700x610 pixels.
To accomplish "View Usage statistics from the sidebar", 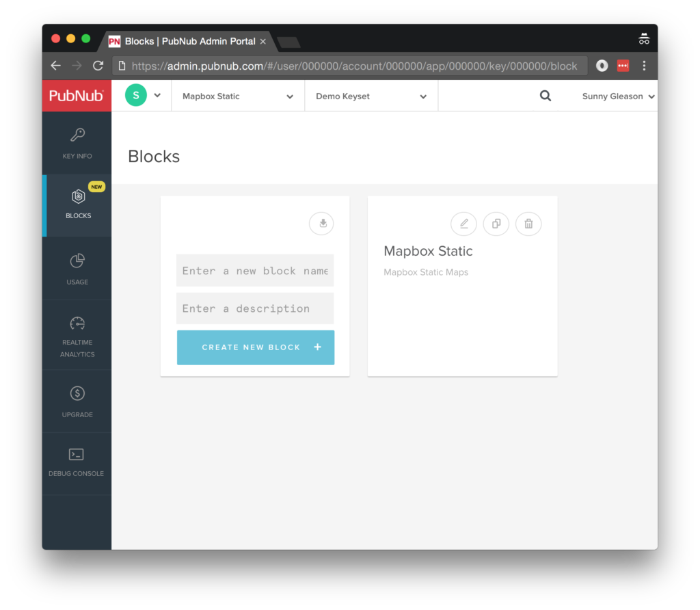I will 77,268.
